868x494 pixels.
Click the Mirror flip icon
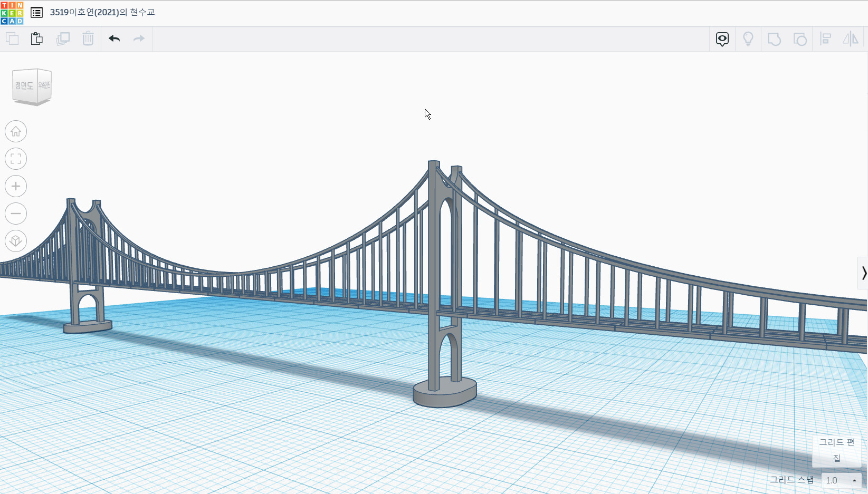pos(850,39)
